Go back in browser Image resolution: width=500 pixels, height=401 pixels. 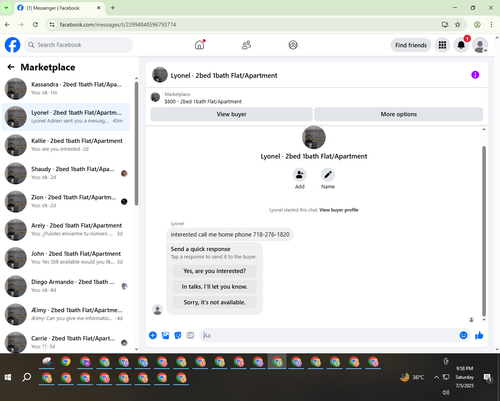[7, 24]
